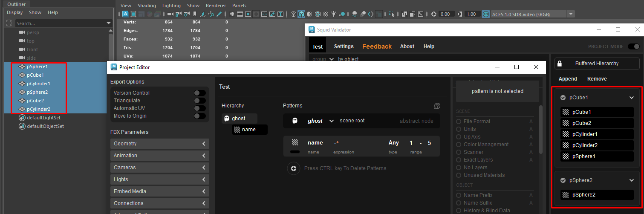644x214 pixels.
Task: Switch to Wireframe display cube icon
Action: [x=293, y=14]
